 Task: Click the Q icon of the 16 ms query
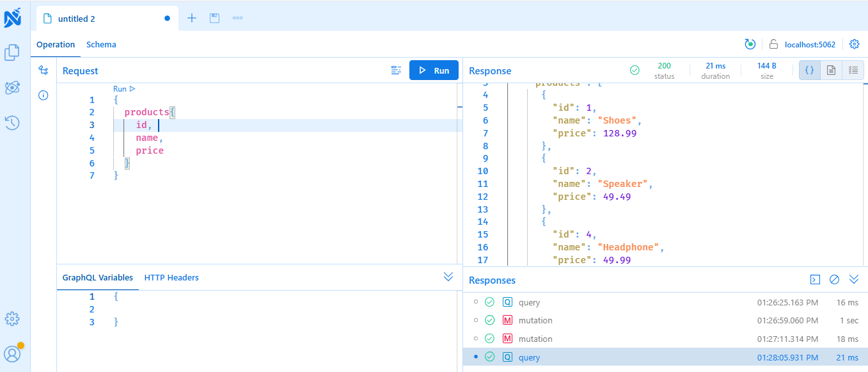[x=507, y=302]
